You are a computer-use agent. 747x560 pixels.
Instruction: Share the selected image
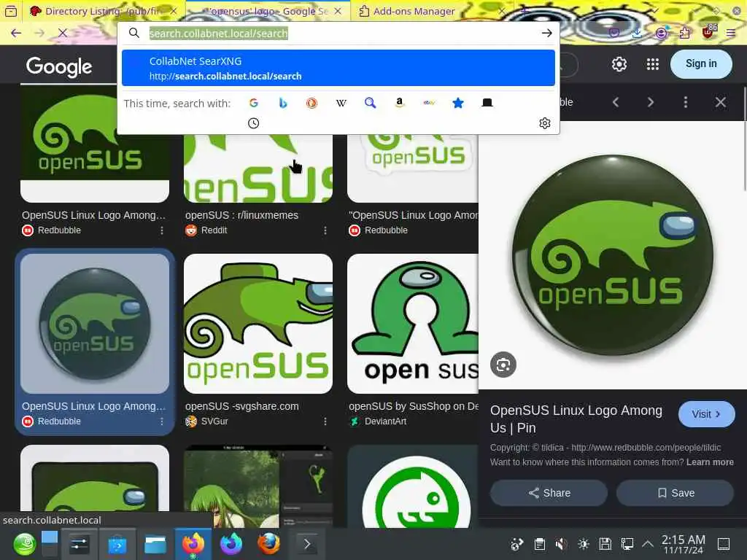point(549,493)
